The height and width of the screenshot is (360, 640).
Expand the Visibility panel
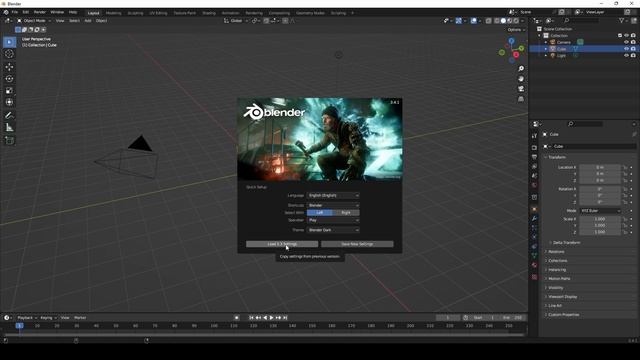pos(555,288)
